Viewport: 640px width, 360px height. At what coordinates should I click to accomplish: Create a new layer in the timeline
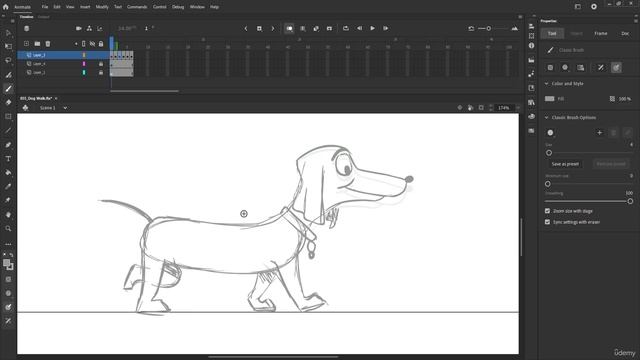click(27, 44)
